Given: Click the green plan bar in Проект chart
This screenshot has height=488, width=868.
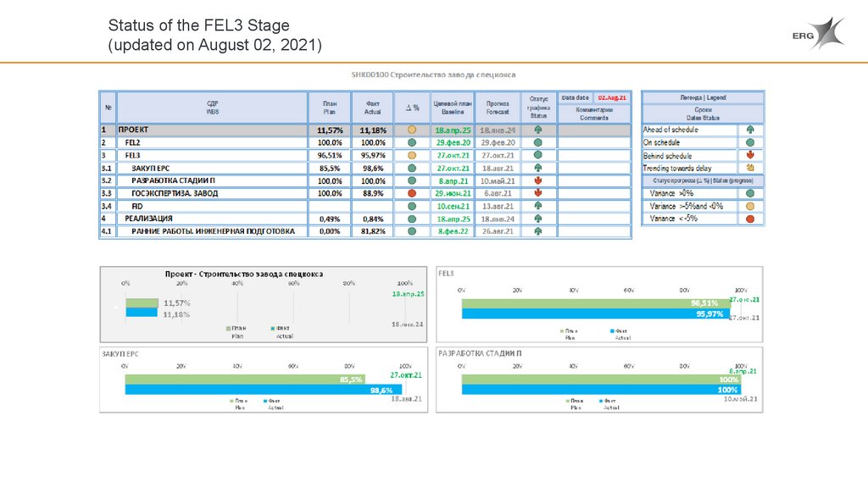Looking at the screenshot, I should click(x=142, y=303).
